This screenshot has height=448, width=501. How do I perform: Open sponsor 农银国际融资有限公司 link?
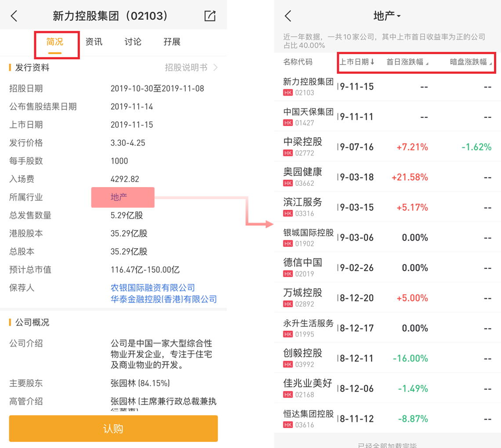pyautogui.click(x=153, y=288)
